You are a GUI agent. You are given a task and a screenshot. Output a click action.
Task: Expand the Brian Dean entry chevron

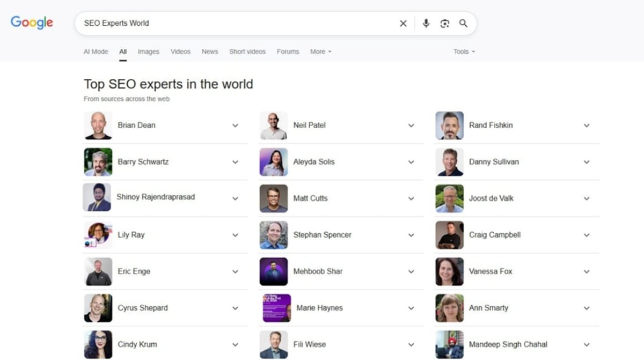pos(235,125)
